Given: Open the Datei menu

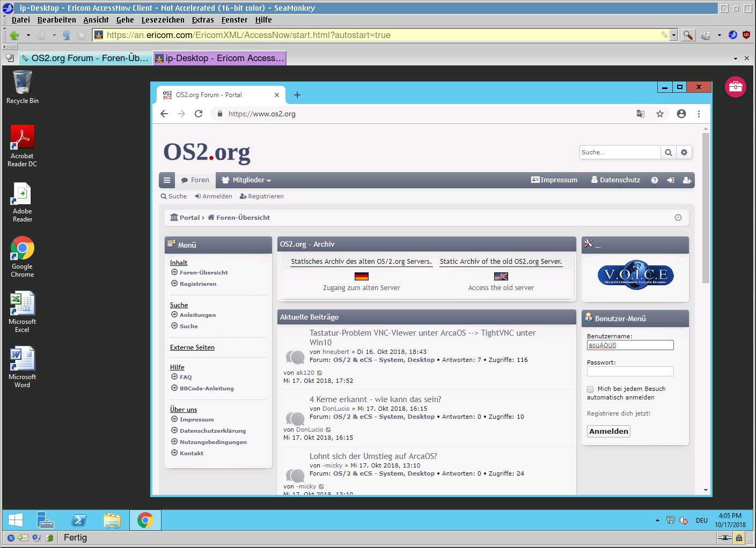Looking at the screenshot, I should click(21, 20).
